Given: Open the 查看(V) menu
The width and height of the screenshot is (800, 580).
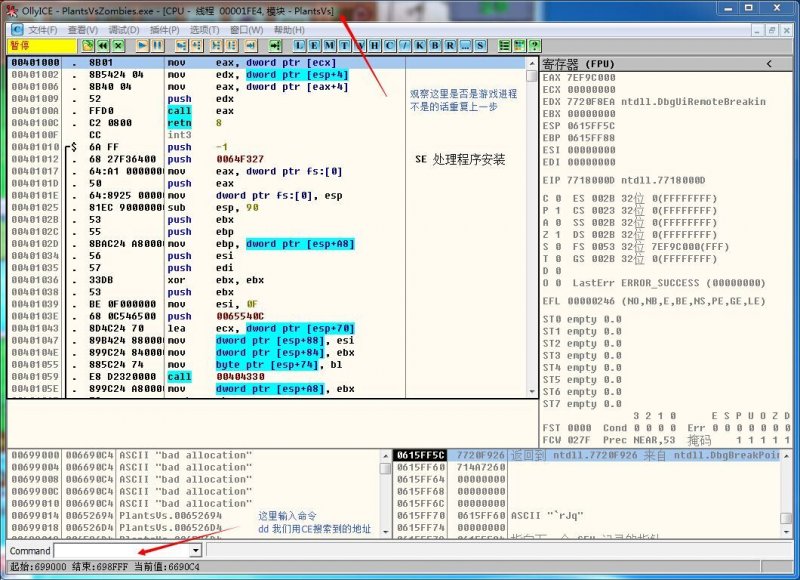Looking at the screenshot, I should (83, 30).
